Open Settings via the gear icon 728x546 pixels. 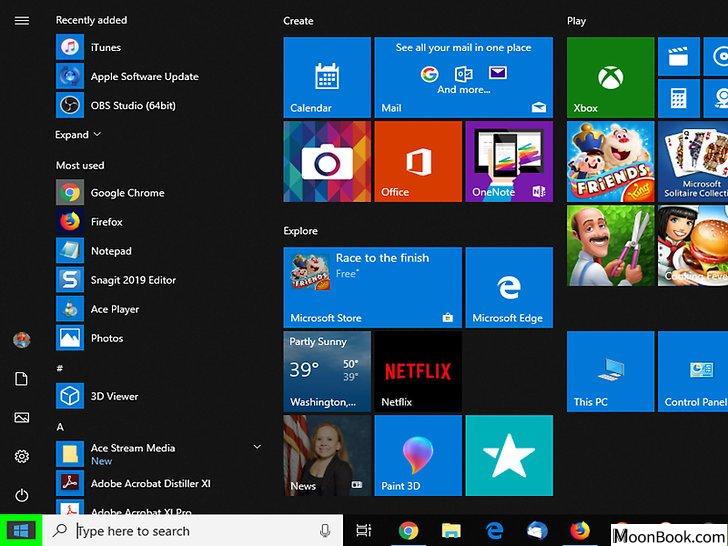(22, 456)
